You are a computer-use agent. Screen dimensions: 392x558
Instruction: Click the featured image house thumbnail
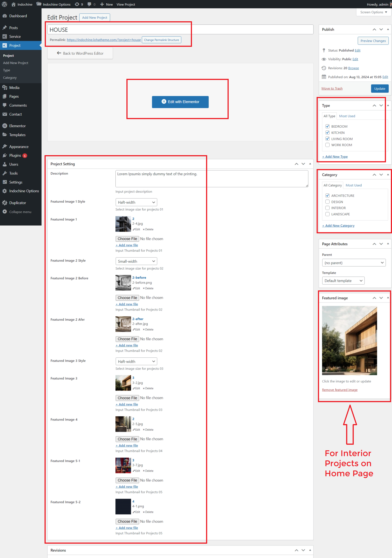click(349, 340)
